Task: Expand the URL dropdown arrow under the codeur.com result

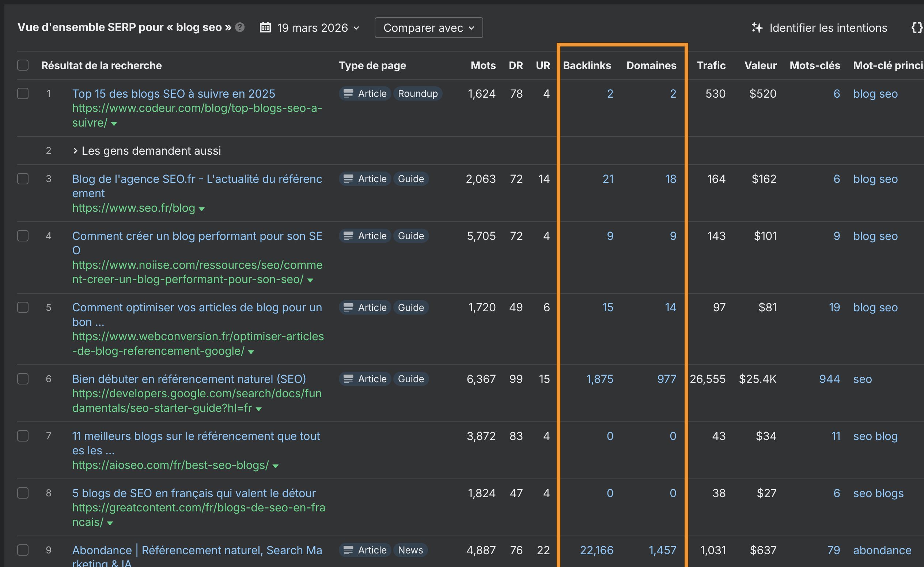Action: click(114, 123)
